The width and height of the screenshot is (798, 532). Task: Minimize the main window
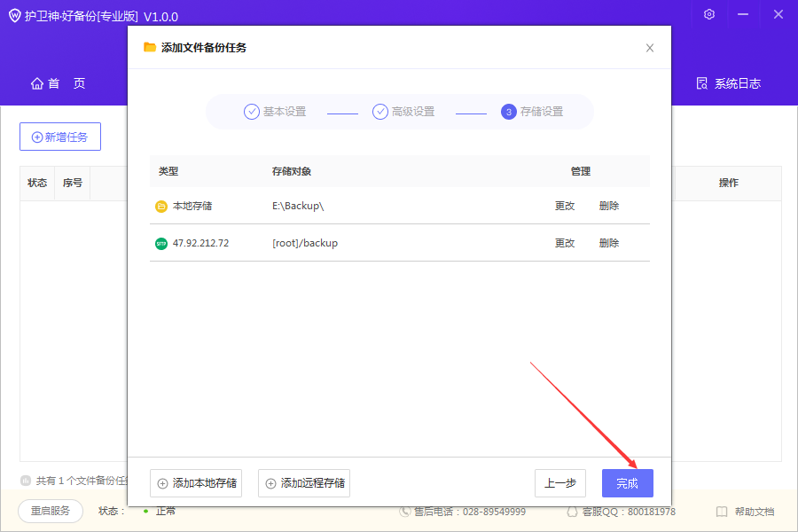(743, 14)
